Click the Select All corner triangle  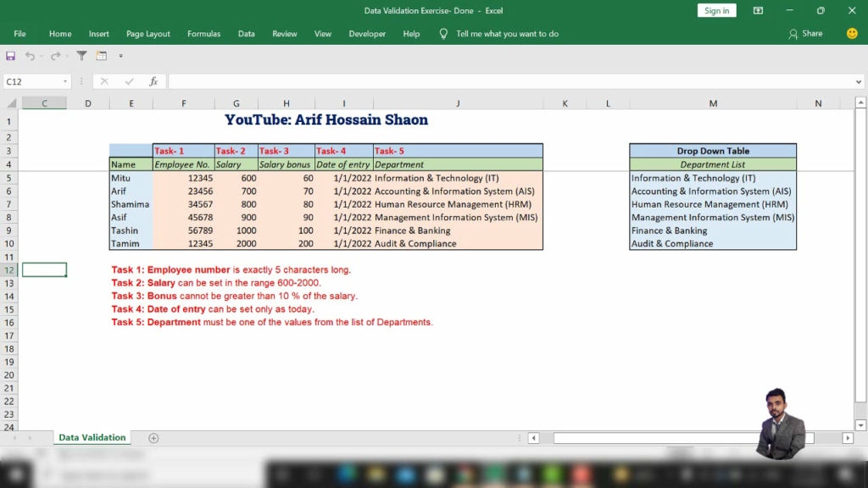12,103
